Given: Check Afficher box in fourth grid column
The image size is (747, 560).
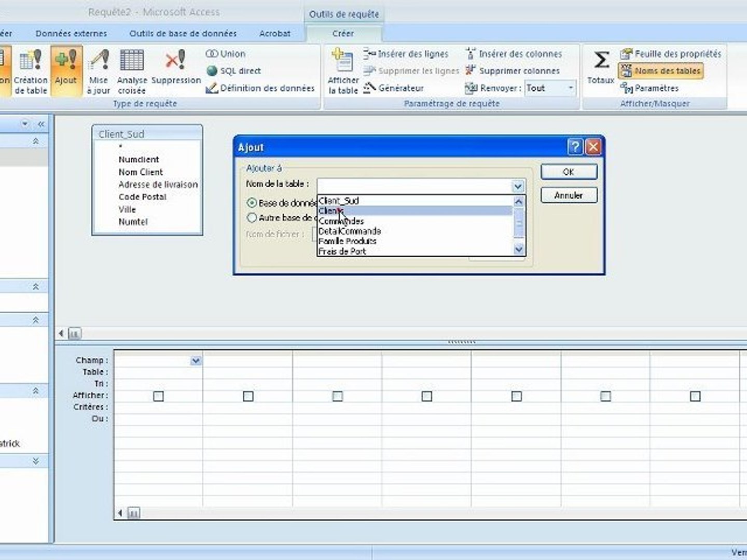Looking at the screenshot, I should (427, 396).
